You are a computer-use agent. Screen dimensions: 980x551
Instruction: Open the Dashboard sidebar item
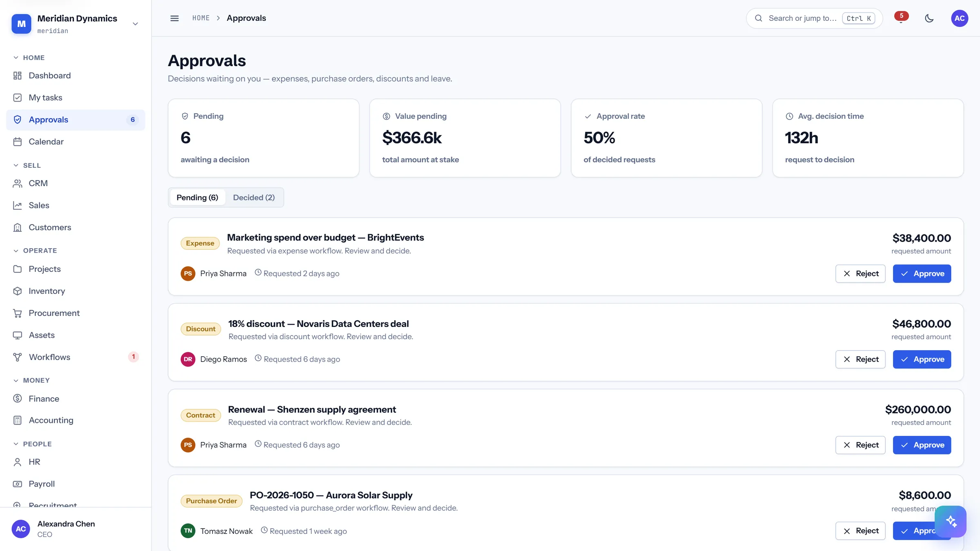(76, 76)
